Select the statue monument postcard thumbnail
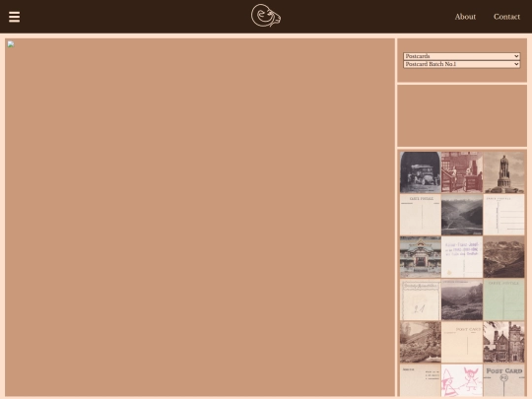Screen dimensions: 532x399 [x=503, y=172]
